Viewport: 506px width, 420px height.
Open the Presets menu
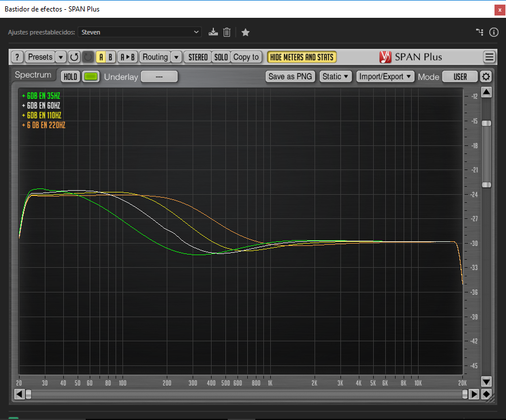(40, 57)
